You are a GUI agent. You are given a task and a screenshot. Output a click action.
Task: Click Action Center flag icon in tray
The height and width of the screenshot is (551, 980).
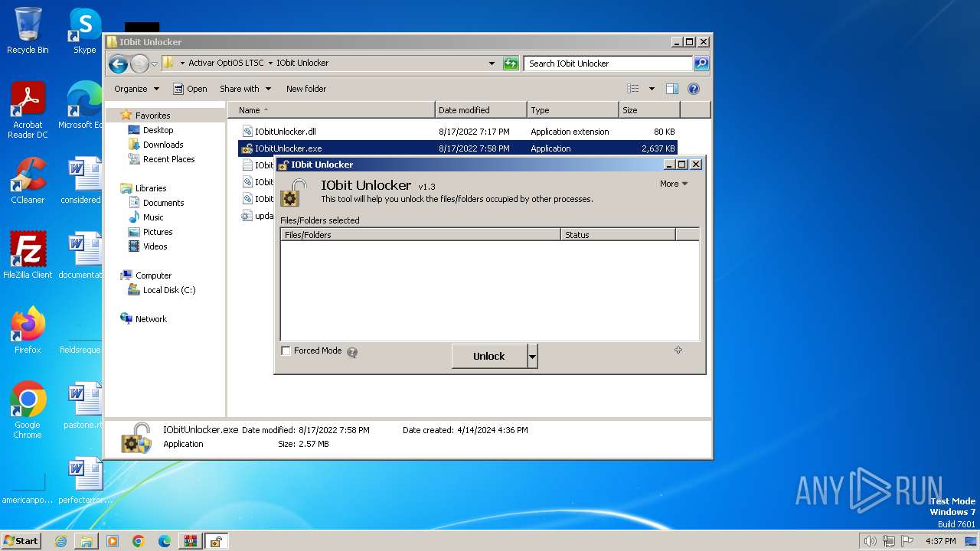tap(908, 541)
